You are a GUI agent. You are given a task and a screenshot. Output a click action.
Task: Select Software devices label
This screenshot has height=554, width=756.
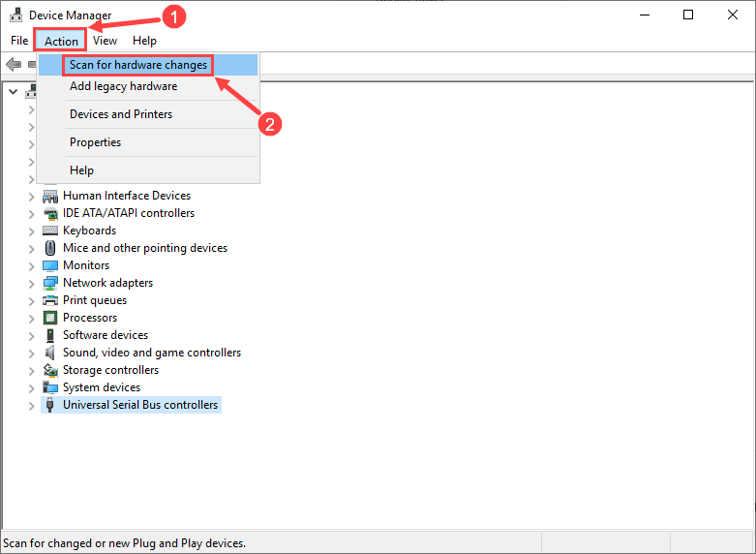[x=106, y=335]
